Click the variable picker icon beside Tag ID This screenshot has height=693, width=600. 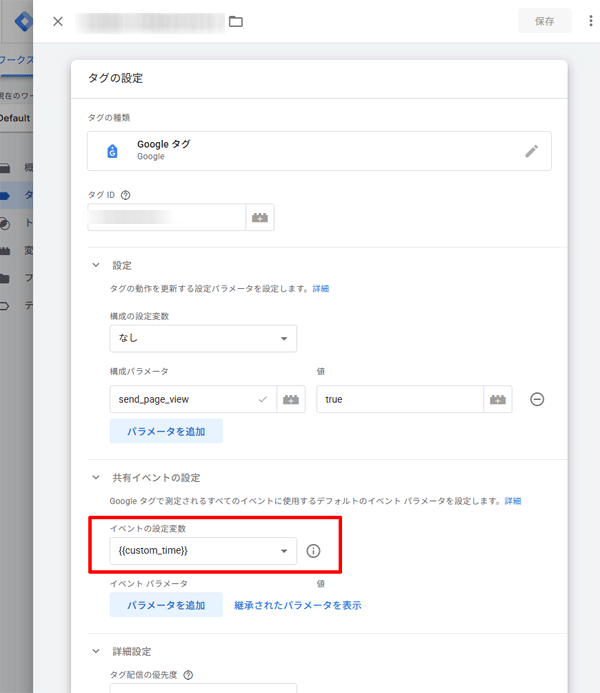(x=260, y=217)
